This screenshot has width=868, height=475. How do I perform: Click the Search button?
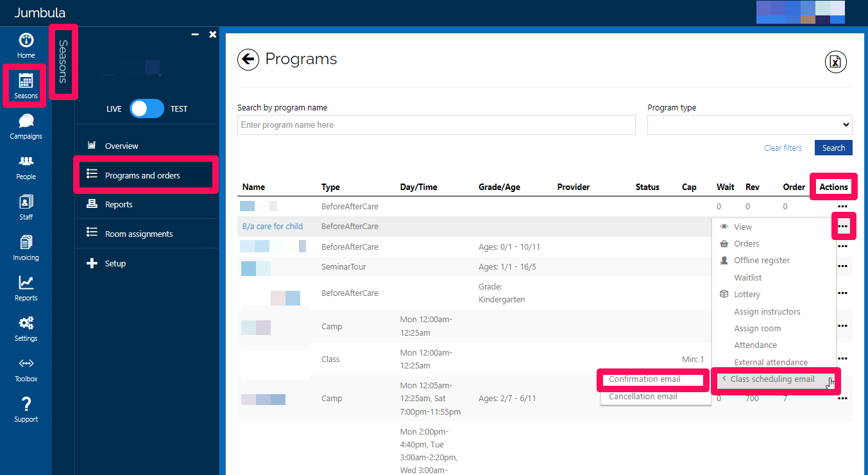point(833,148)
